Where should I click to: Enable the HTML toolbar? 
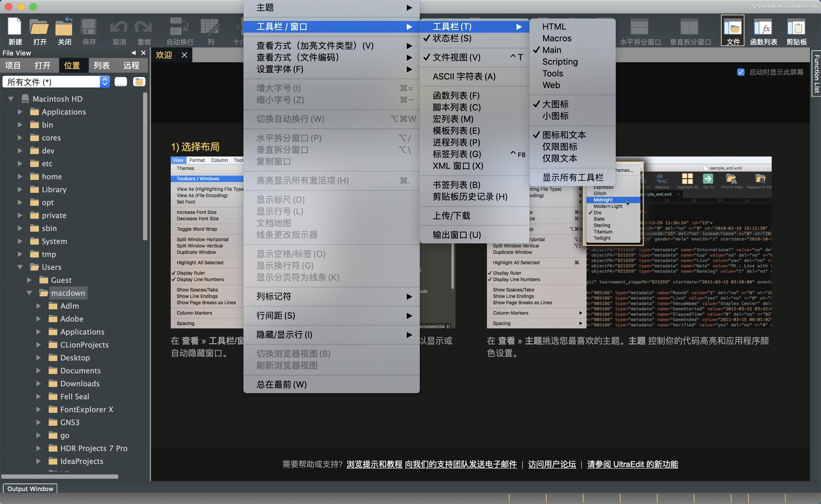tap(572, 27)
